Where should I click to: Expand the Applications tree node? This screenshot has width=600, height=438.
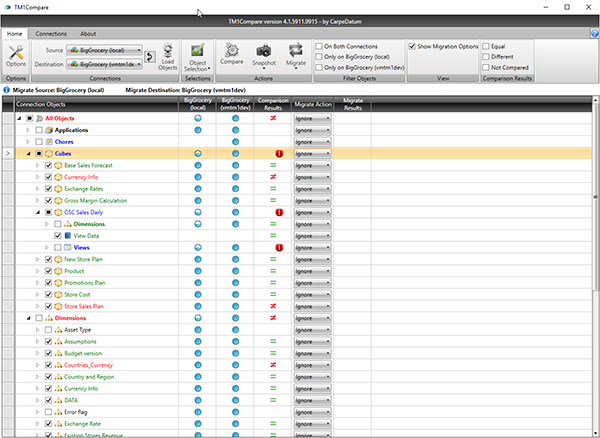click(x=28, y=130)
